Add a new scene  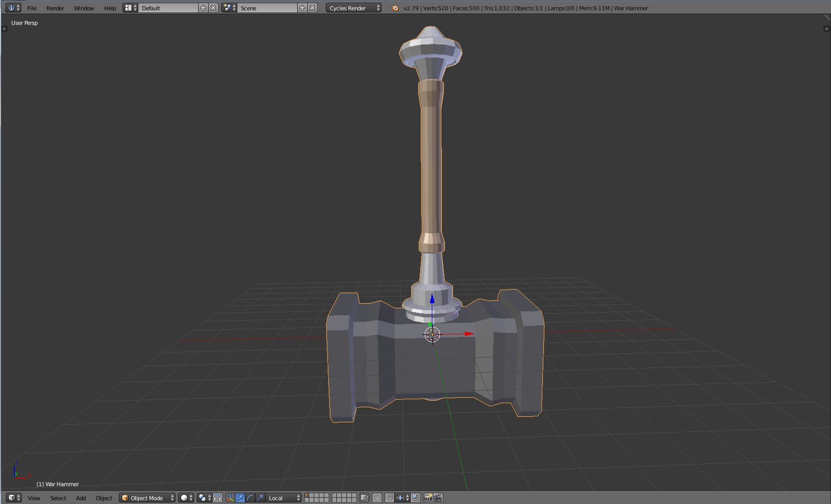click(302, 8)
